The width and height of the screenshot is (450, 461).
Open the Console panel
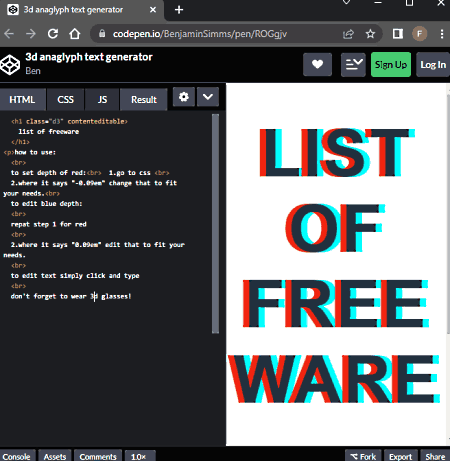coord(17,456)
